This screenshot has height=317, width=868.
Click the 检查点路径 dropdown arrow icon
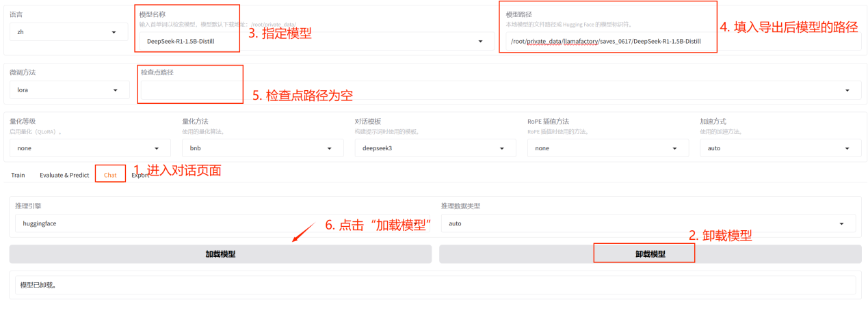848,89
